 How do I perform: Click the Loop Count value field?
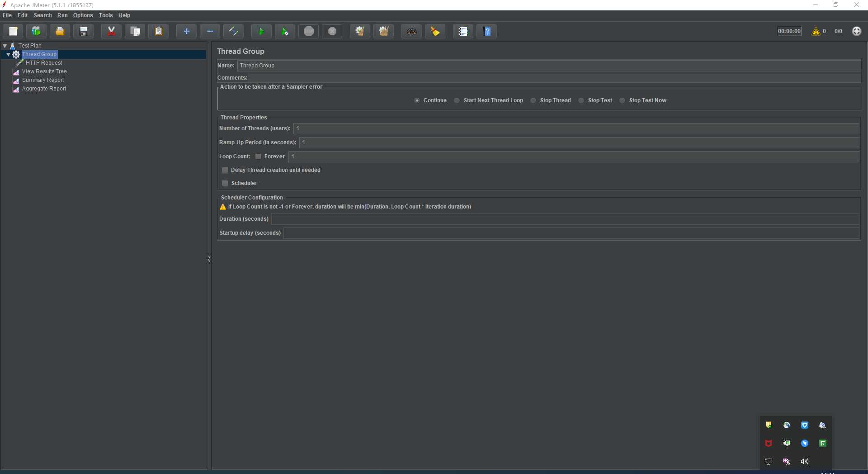pos(574,156)
